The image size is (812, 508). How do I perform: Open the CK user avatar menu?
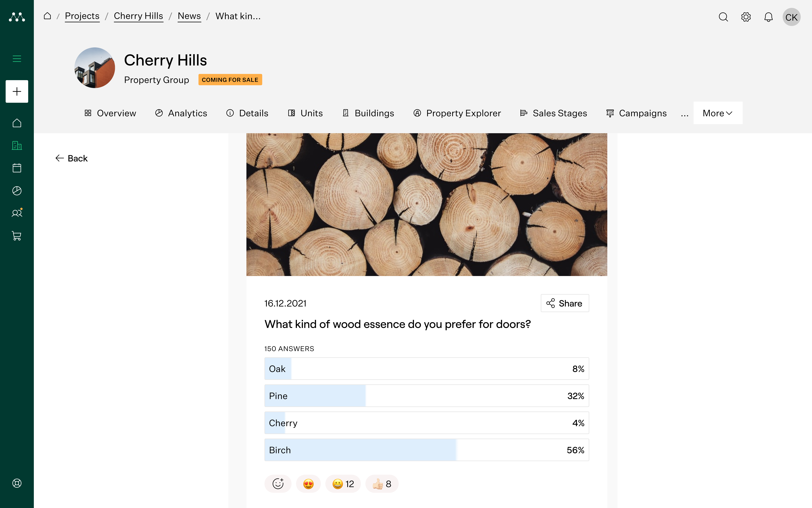tap(792, 17)
